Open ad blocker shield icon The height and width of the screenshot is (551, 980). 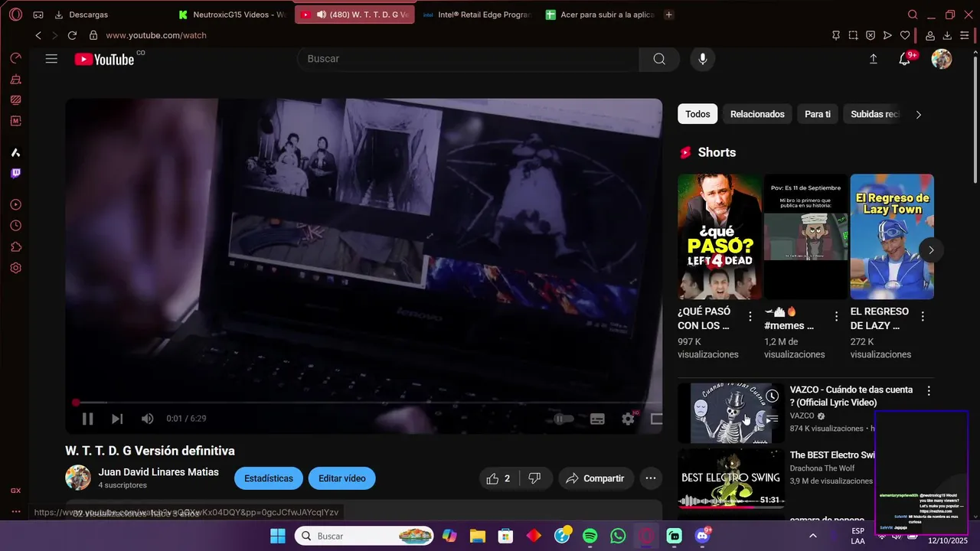(871, 35)
